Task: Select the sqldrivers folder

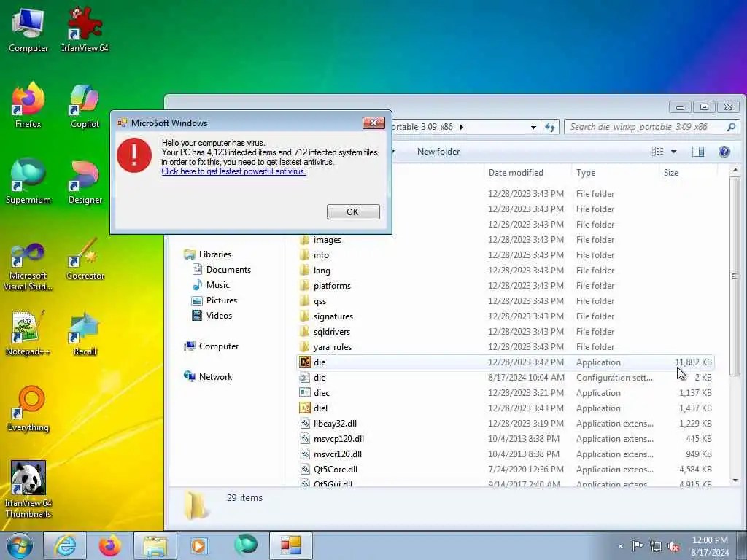Action: 505,332
